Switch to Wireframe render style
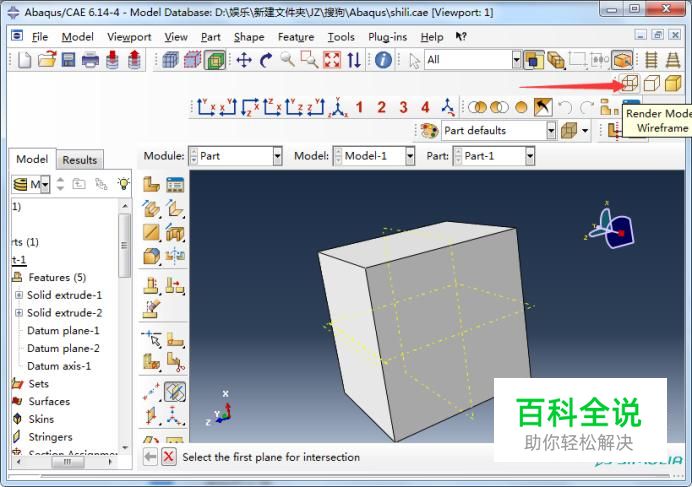 [630, 83]
